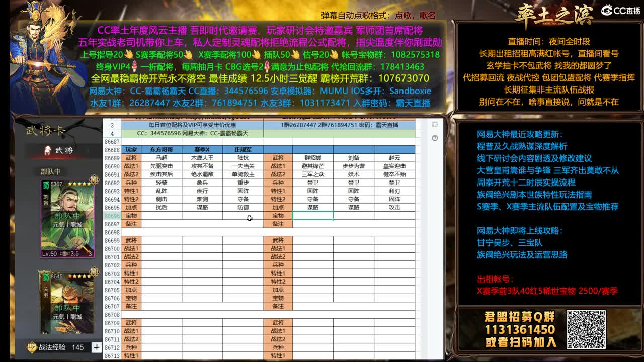Select cell 防御

coord(243,207)
